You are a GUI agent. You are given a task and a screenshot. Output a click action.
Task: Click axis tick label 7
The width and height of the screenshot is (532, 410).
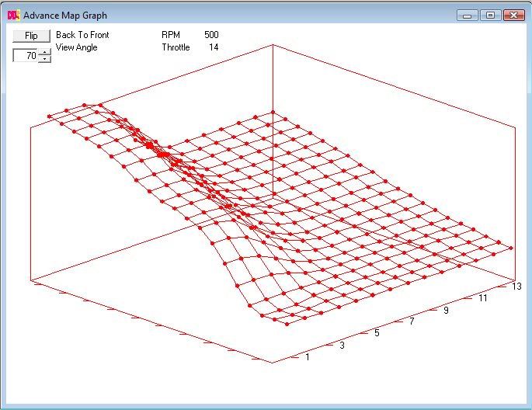[x=412, y=321]
